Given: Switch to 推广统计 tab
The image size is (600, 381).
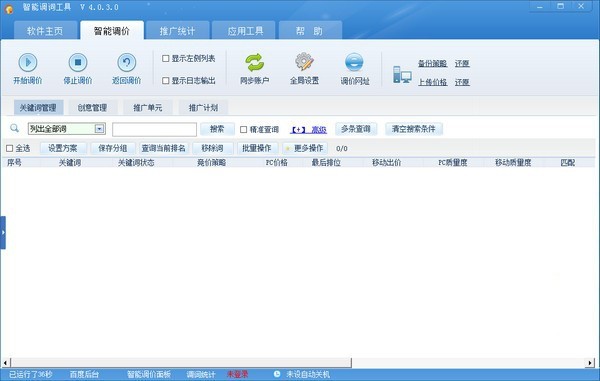Looking at the screenshot, I should [177, 31].
